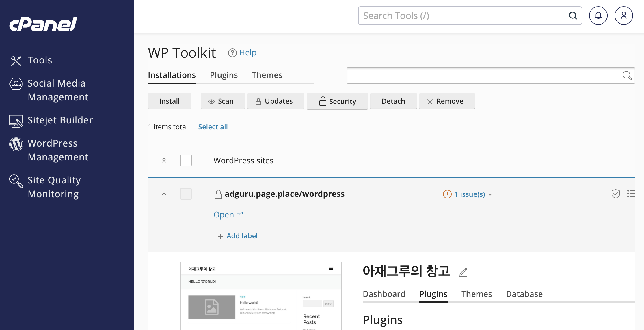Switch to the Installations tab
Viewport: 644px width, 330px height.
pyautogui.click(x=172, y=75)
